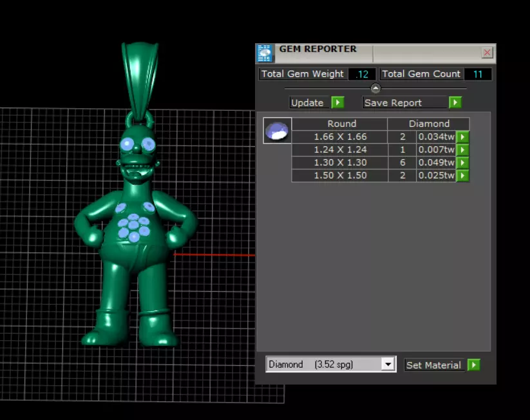This screenshot has height=420, width=530.
Task: Click the green arrow on the 0.049tw row
Action: click(463, 163)
